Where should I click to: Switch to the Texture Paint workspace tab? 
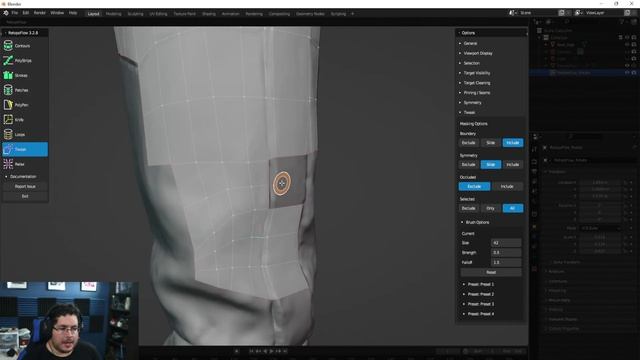coord(185,14)
